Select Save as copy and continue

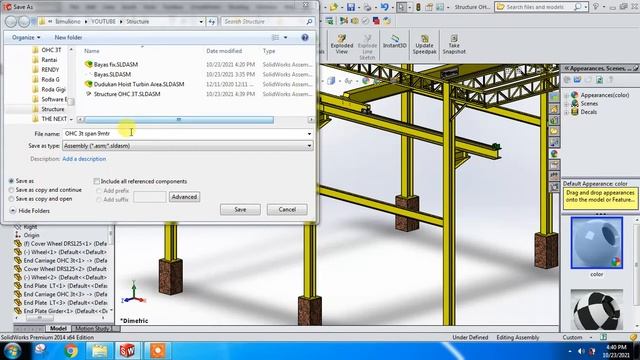[x=11, y=190]
